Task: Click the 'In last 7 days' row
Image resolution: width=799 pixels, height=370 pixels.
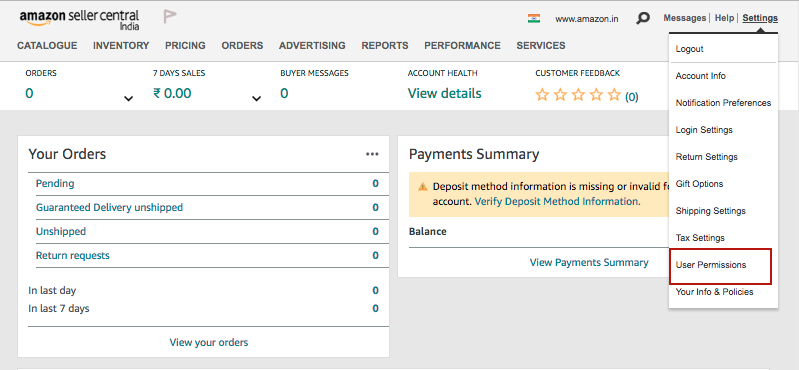Action: tap(203, 308)
